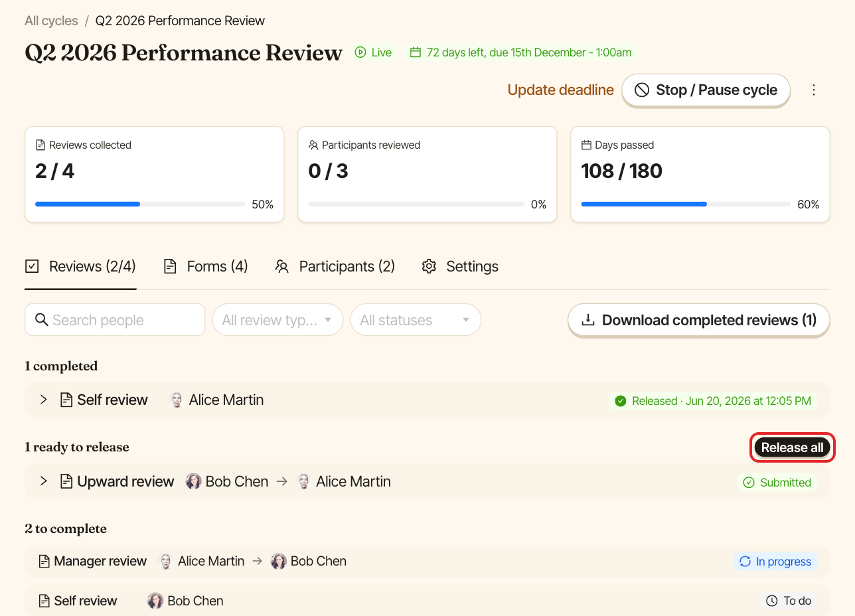
Task: Switch to the Reviews (2/4) tab
Action: click(x=80, y=267)
